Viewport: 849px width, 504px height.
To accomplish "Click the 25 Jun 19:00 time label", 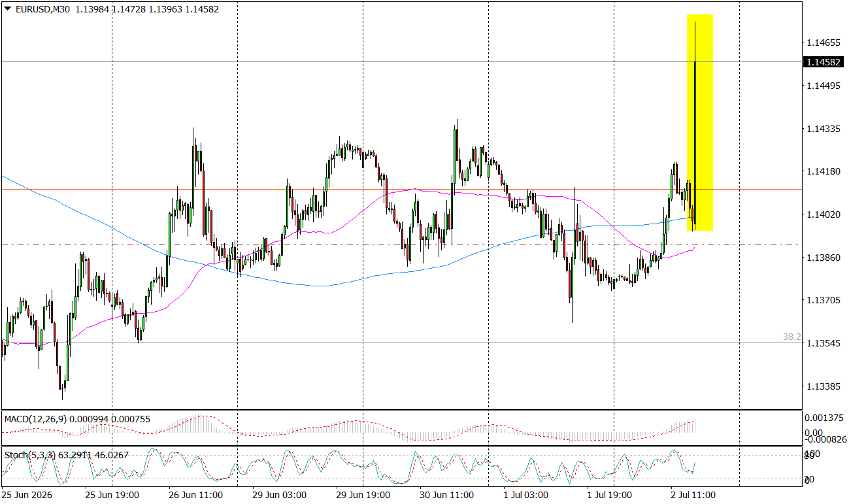I will tap(112, 496).
